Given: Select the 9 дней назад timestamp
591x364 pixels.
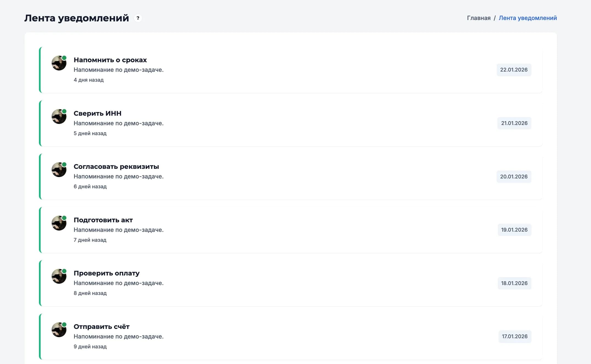Looking at the screenshot, I should pyautogui.click(x=90, y=347).
